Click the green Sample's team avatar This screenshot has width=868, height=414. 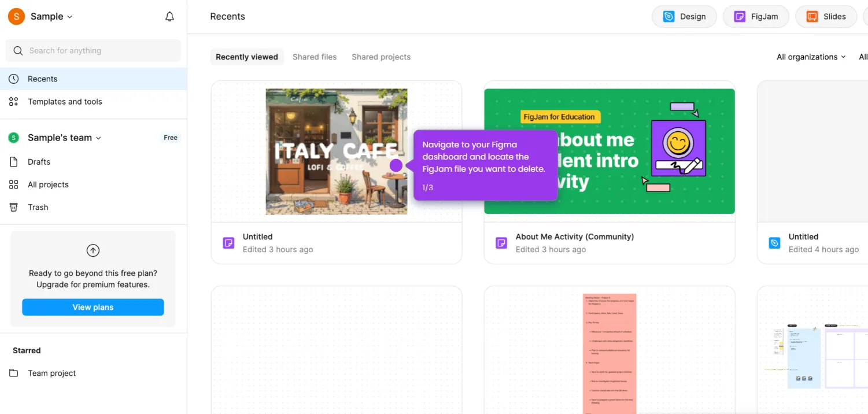(14, 138)
